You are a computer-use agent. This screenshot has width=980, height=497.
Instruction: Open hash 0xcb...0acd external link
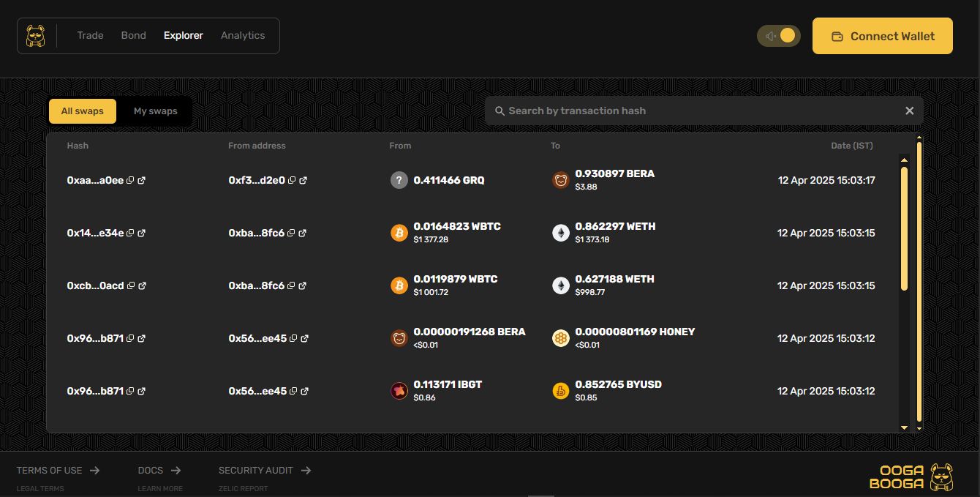143,286
